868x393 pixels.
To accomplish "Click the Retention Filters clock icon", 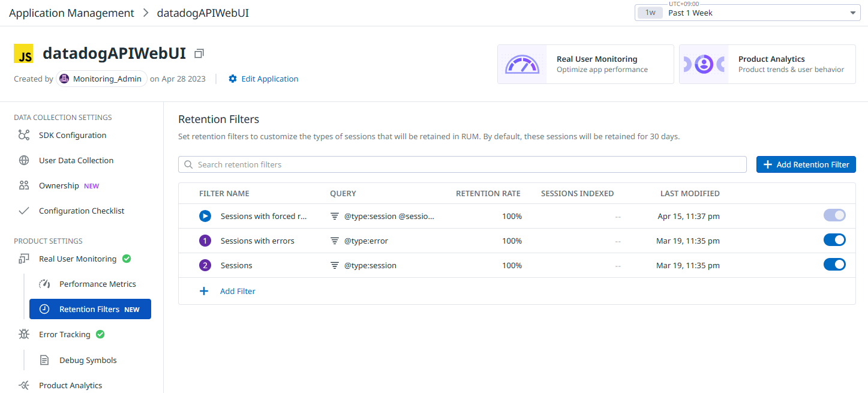I will coord(44,309).
